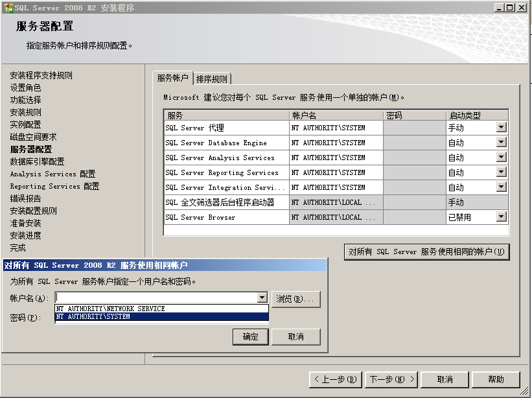Confirm with the 确定 button
Screen dimensions: 532x398
point(251,336)
